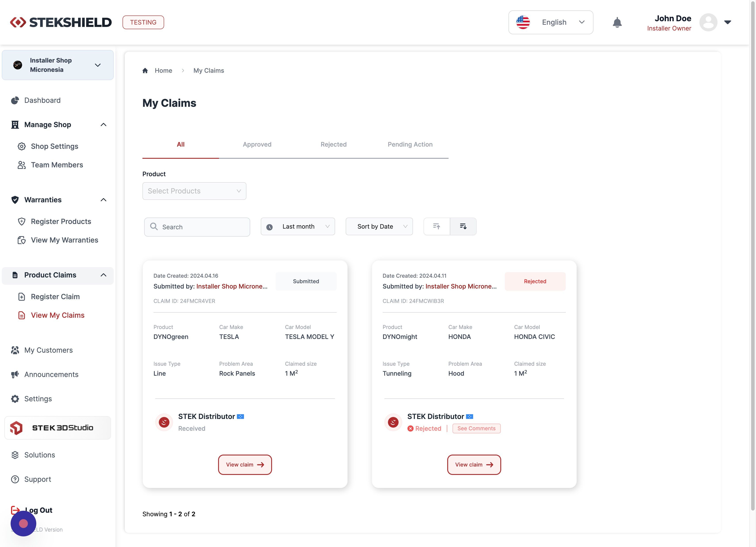View claim 24FMCWIB3R details
Viewport: 756px width, 547px height.
point(474,465)
